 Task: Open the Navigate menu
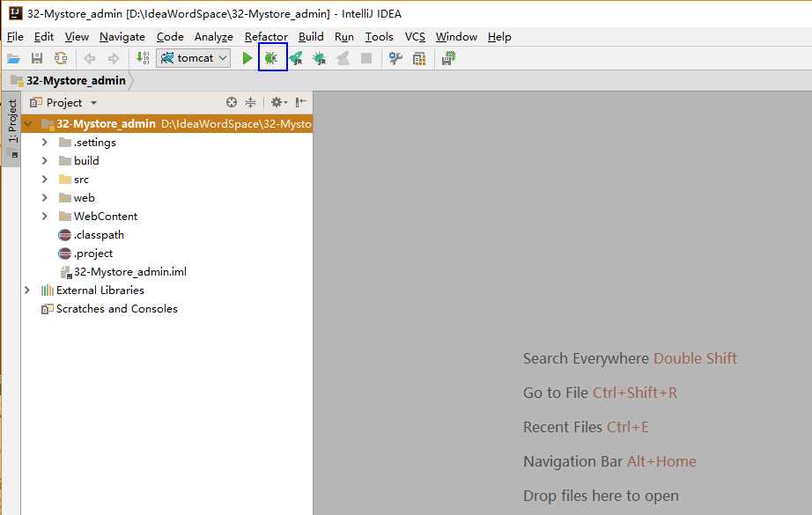click(x=122, y=37)
